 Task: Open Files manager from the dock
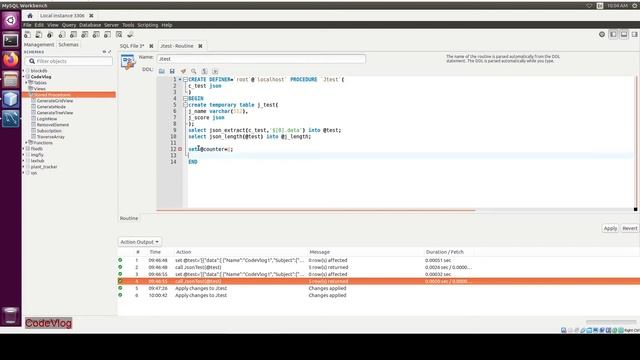11,79
